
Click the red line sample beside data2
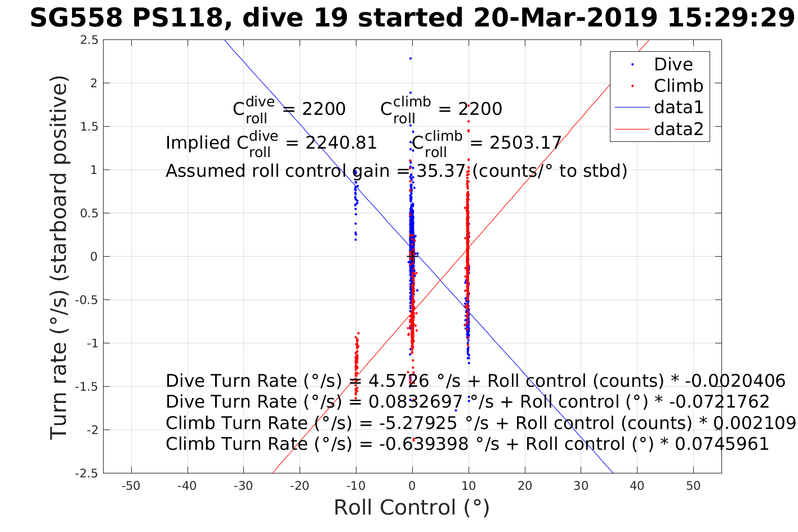click(631, 129)
